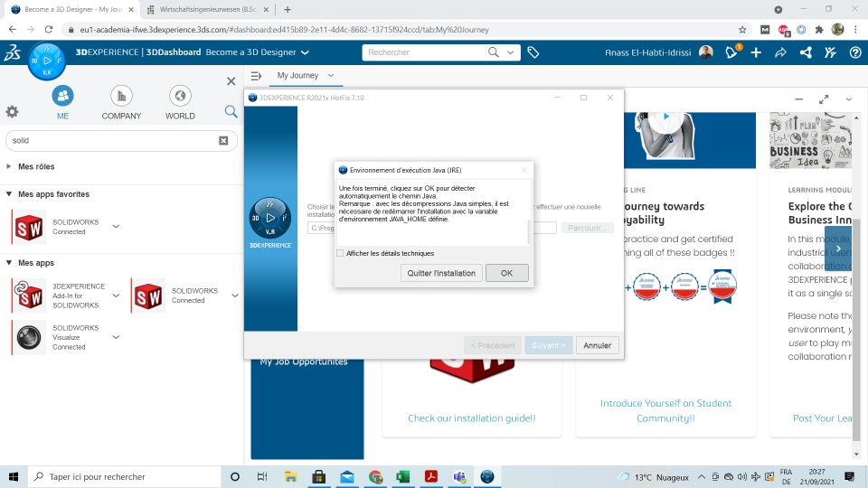Open Excel from the taskbar
This screenshot has height=488, width=868.
coord(403,477)
